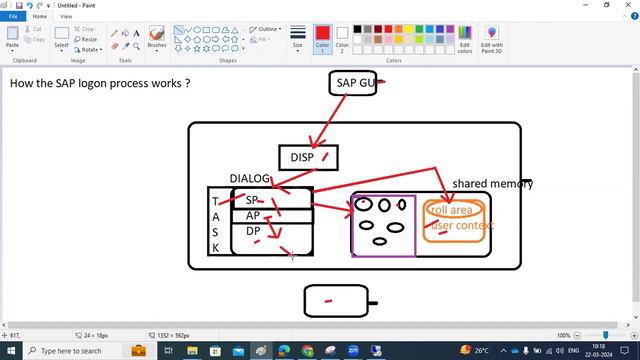Open Edit colors dialog
This screenshot has width=640, height=360.
(465, 40)
